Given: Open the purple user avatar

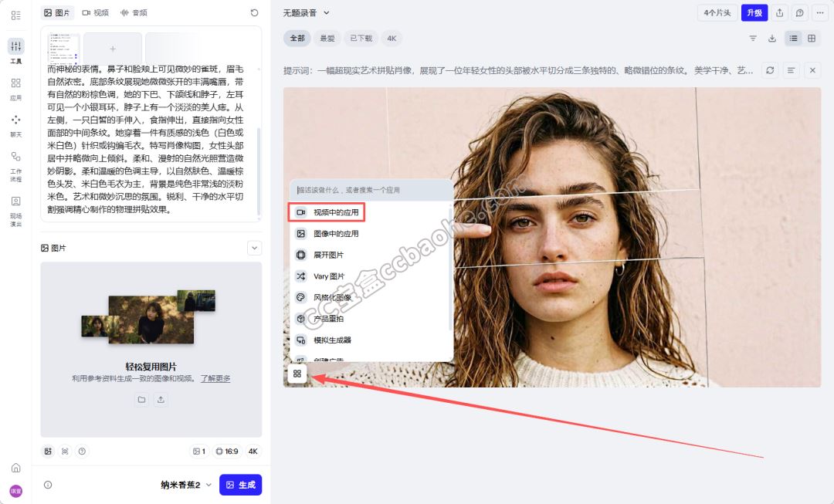Looking at the screenshot, I should tap(16, 491).
